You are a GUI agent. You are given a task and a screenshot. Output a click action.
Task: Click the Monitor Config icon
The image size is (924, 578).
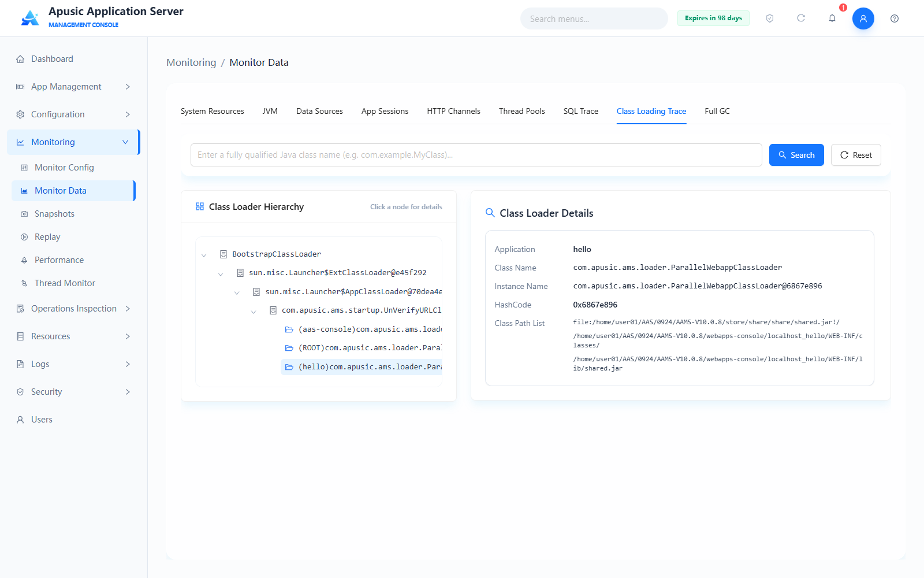coord(24,168)
